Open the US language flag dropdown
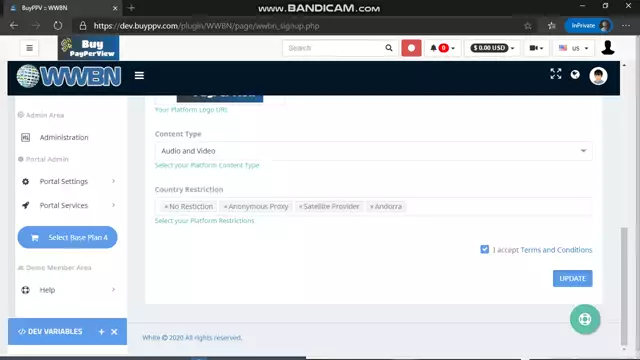This screenshot has width=640, height=360. (573, 48)
